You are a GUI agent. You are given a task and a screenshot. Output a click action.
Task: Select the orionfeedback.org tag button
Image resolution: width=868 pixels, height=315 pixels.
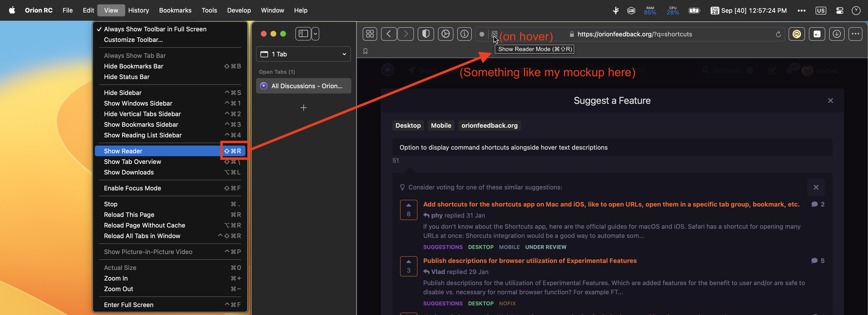click(x=489, y=126)
